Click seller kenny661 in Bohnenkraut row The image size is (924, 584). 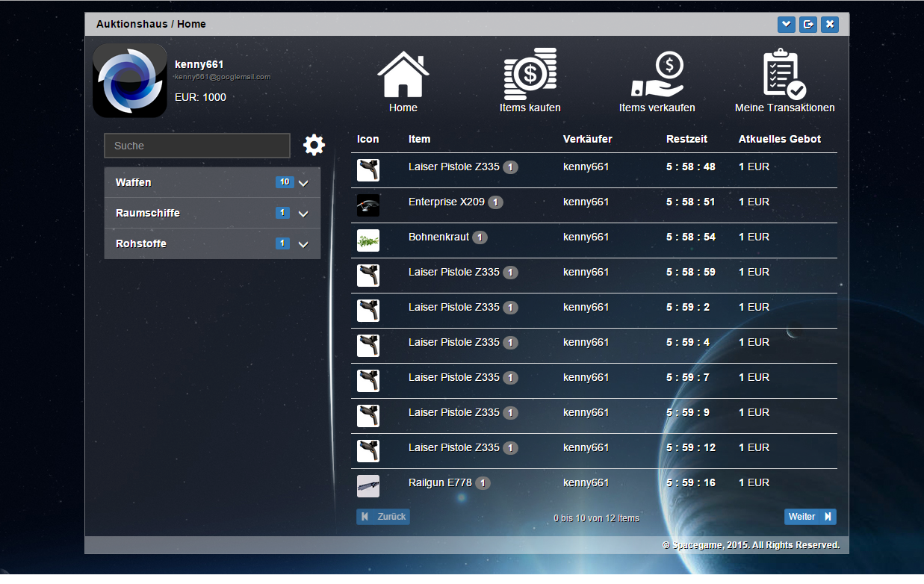pyautogui.click(x=586, y=237)
